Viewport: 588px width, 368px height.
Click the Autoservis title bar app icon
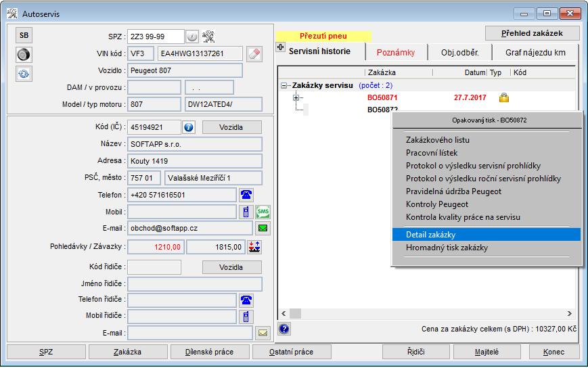click(x=12, y=14)
